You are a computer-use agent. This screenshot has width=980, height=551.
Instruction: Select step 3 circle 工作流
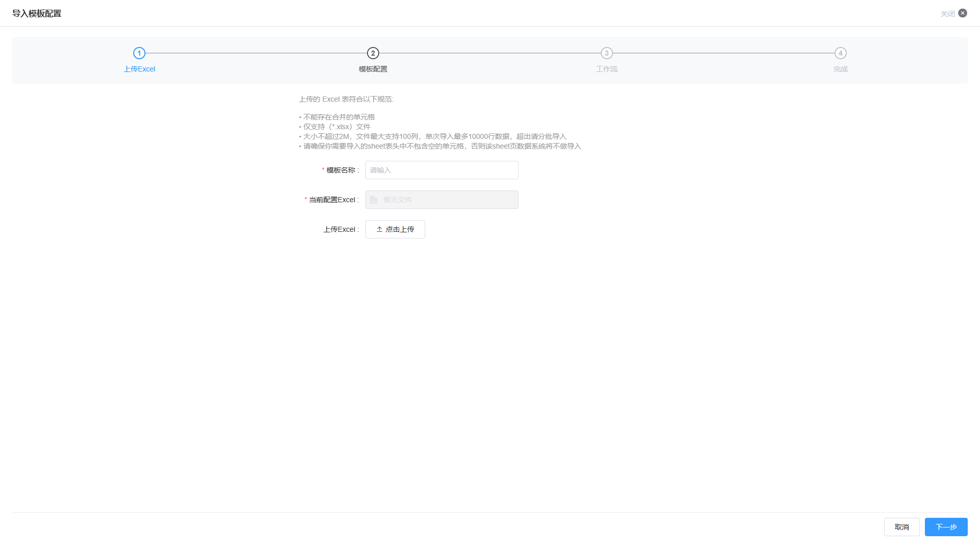607,53
